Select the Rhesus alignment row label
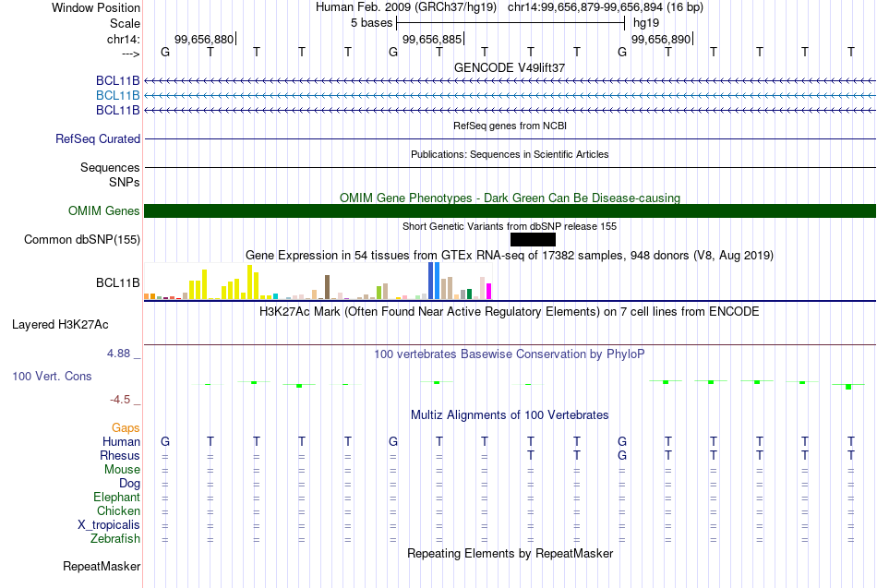The image size is (877, 588). 120,455
